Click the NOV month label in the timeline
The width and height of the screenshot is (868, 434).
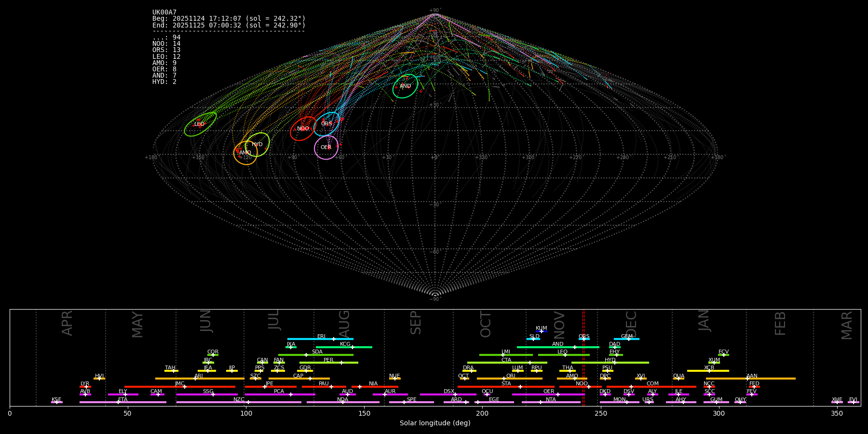point(559,325)
